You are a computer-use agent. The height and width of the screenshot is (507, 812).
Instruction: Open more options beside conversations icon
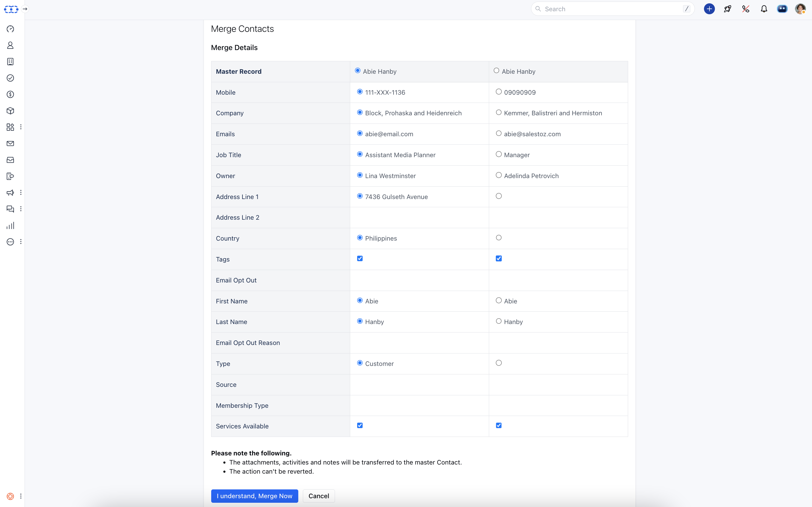21,209
